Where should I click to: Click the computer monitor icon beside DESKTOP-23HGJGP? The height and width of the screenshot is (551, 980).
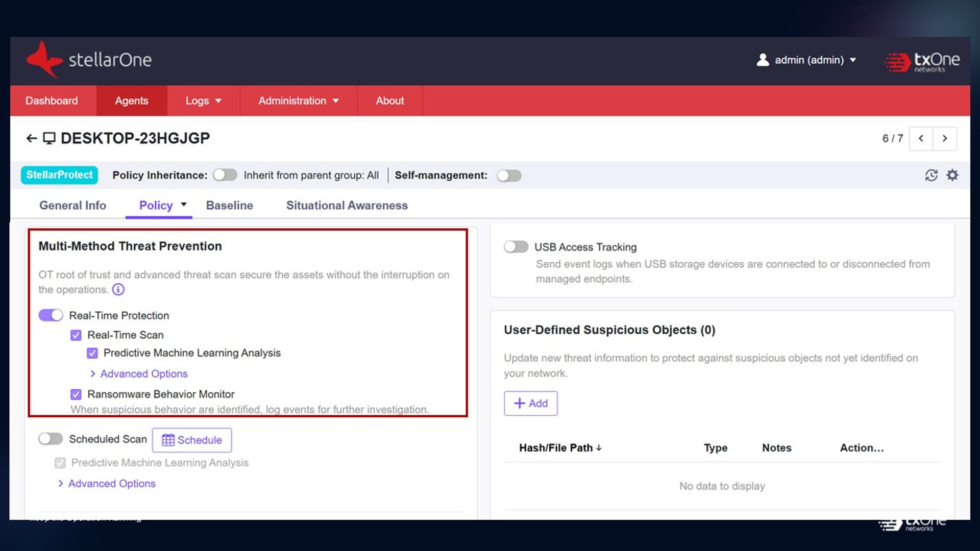point(49,138)
